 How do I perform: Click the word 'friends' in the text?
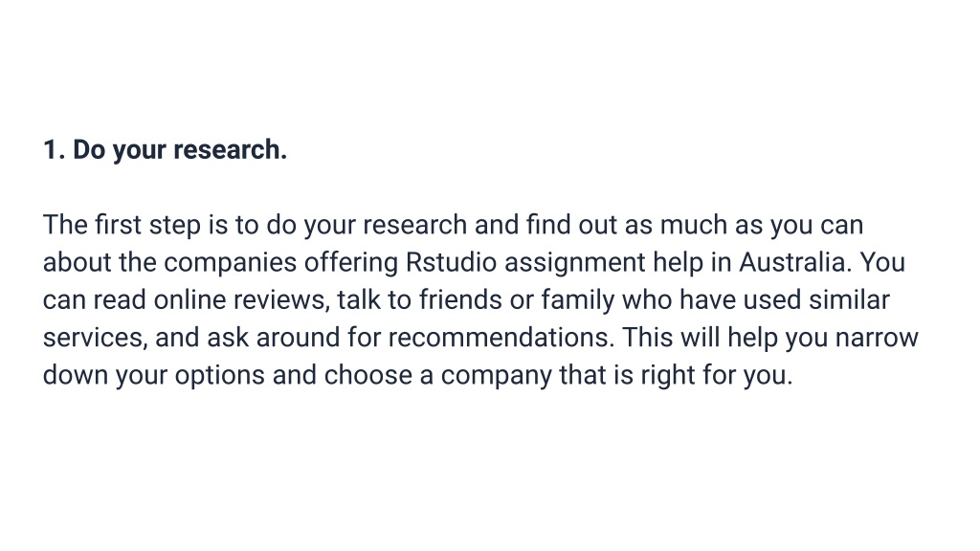tap(460, 299)
